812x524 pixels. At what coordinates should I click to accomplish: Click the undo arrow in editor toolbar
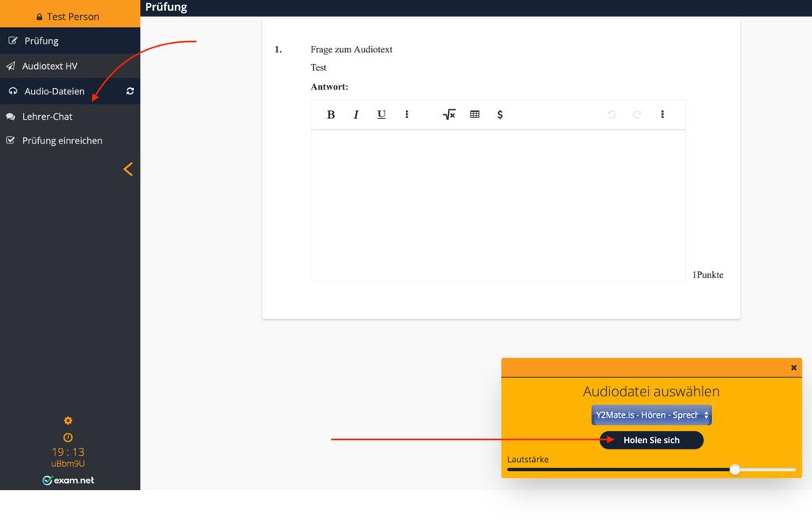pos(611,115)
